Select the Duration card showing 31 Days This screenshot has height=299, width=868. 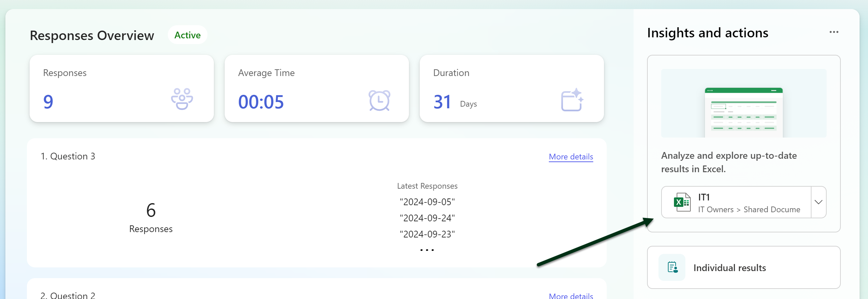[511, 88]
